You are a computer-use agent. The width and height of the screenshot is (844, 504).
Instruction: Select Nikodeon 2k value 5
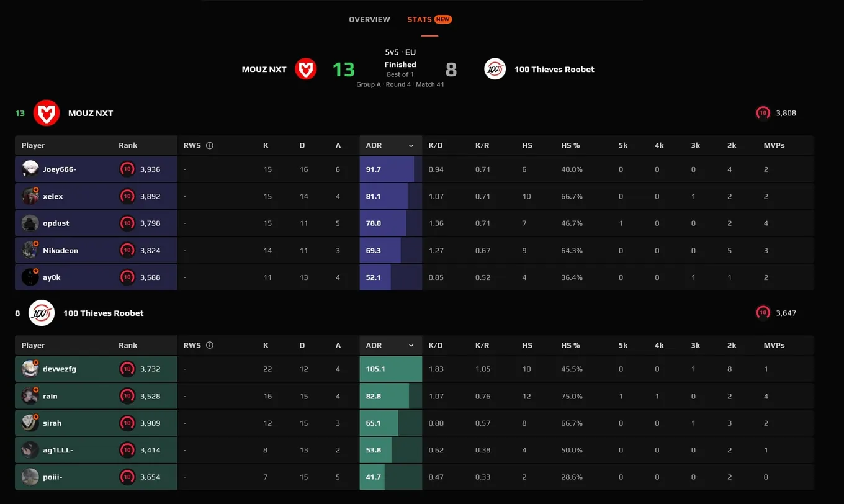[729, 251]
